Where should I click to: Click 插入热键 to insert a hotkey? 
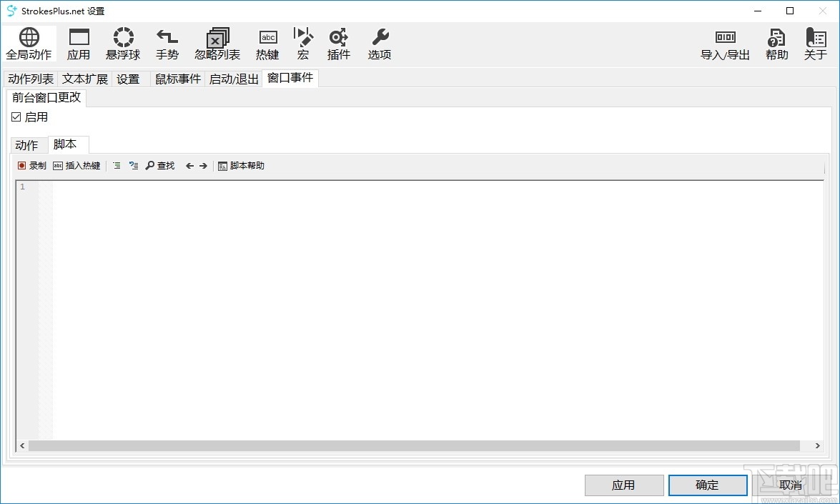76,165
